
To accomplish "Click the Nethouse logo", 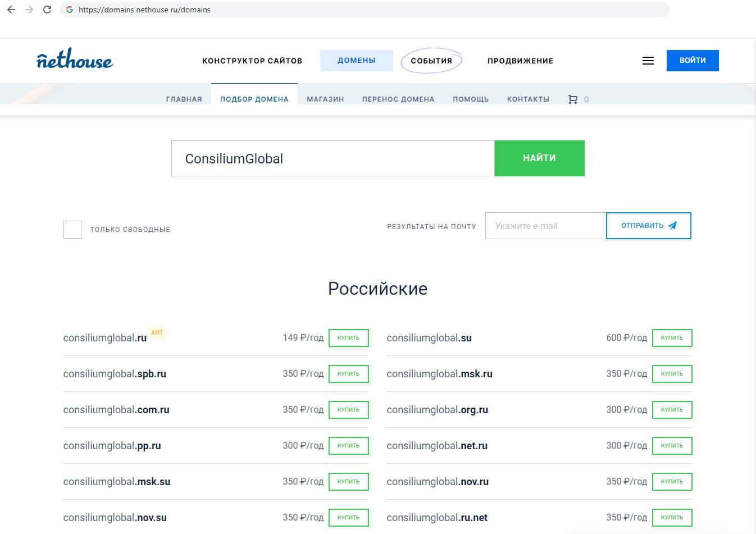I will pos(75,59).
